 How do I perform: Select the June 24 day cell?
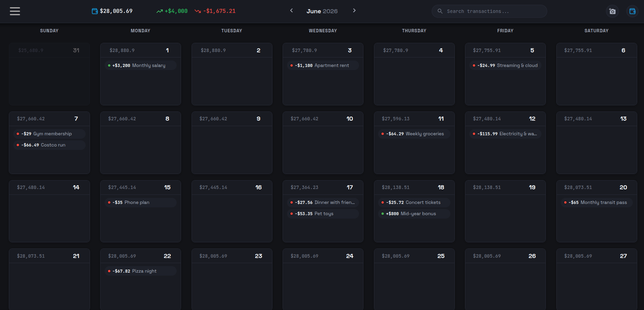click(323, 279)
